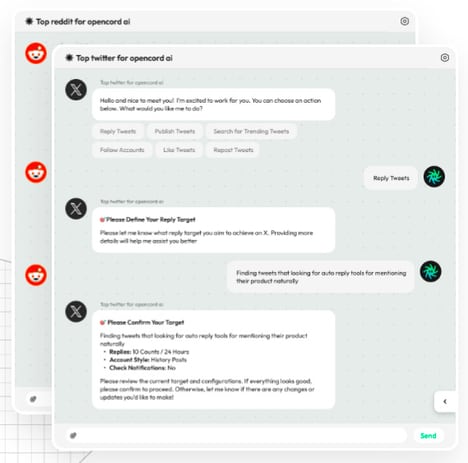Click the topmost Reddit avatar icon

(36, 53)
